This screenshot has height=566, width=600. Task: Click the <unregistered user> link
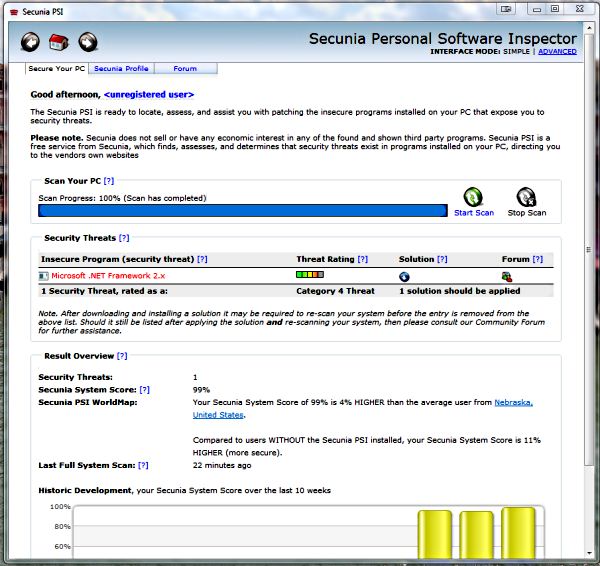149,95
